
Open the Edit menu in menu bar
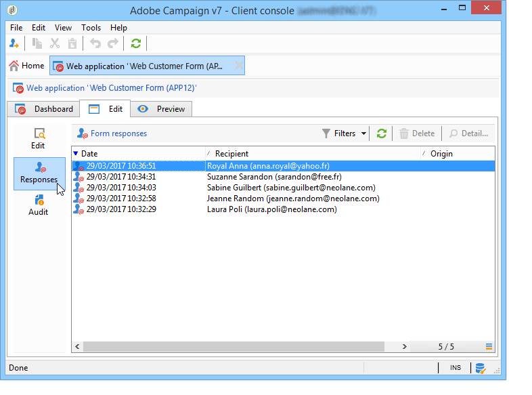click(39, 28)
